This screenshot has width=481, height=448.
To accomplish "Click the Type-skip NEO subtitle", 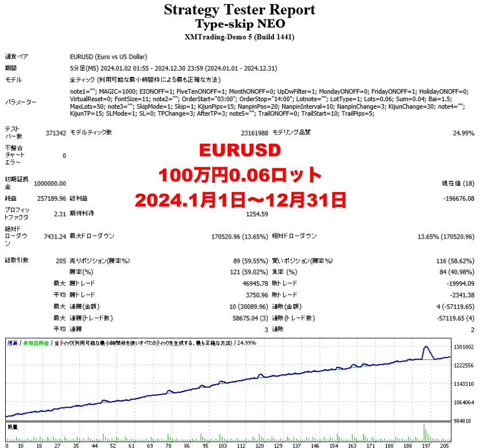I will click(240, 24).
